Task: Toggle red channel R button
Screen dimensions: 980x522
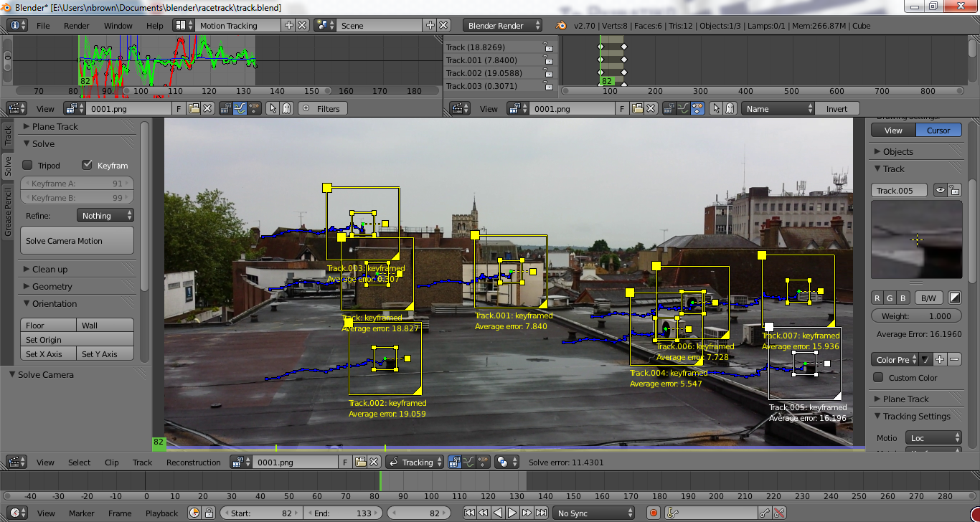Action: pyautogui.click(x=877, y=298)
